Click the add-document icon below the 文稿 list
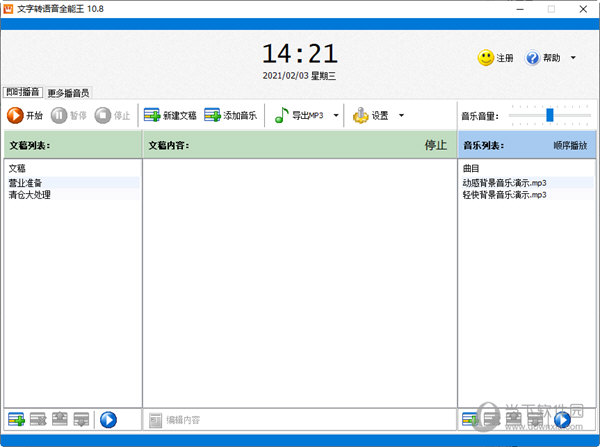Viewport: 600px width, 447px height. click(x=16, y=420)
